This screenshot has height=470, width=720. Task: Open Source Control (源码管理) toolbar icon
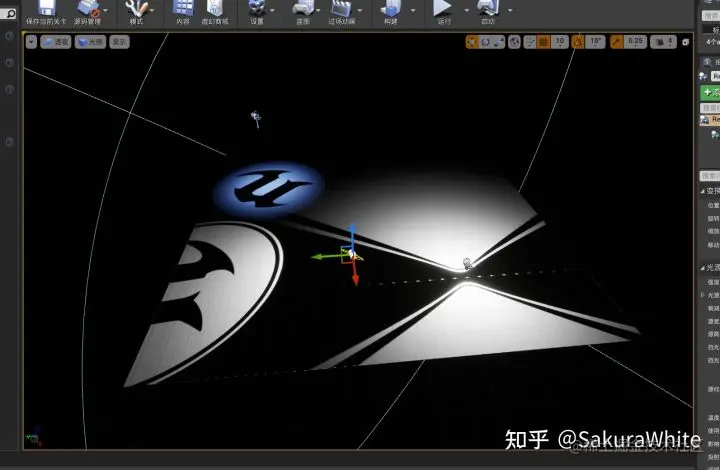pyautogui.click(x=87, y=7)
